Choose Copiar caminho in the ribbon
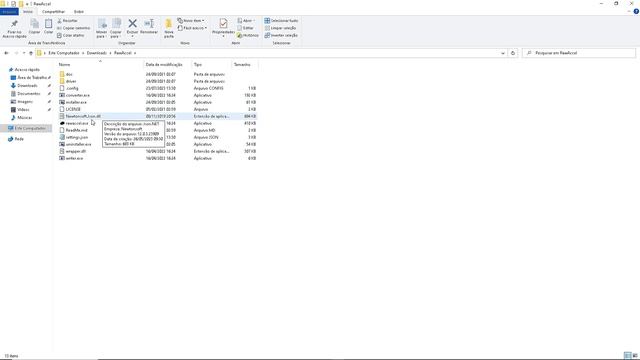 [x=73, y=28]
